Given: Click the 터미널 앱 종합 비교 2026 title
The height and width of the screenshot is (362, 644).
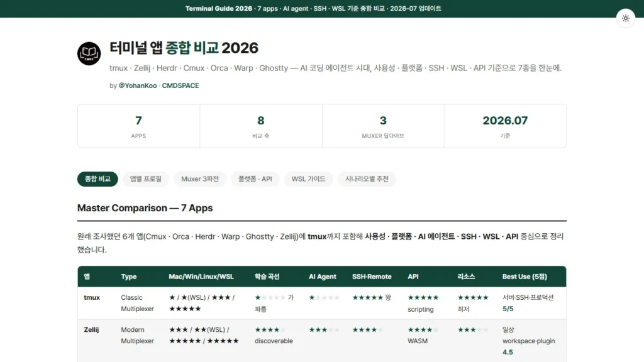Looking at the screenshot, I should point(184,48).
